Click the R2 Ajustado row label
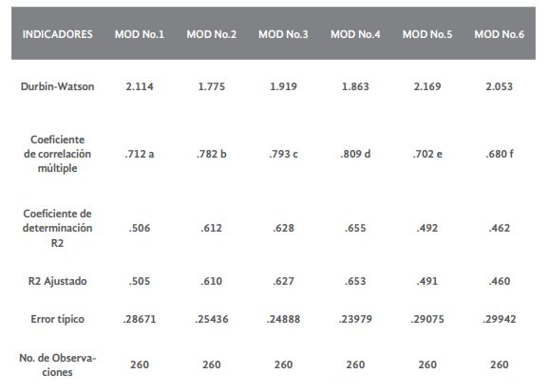Viewport: 548px width, 392px height. 57,281
